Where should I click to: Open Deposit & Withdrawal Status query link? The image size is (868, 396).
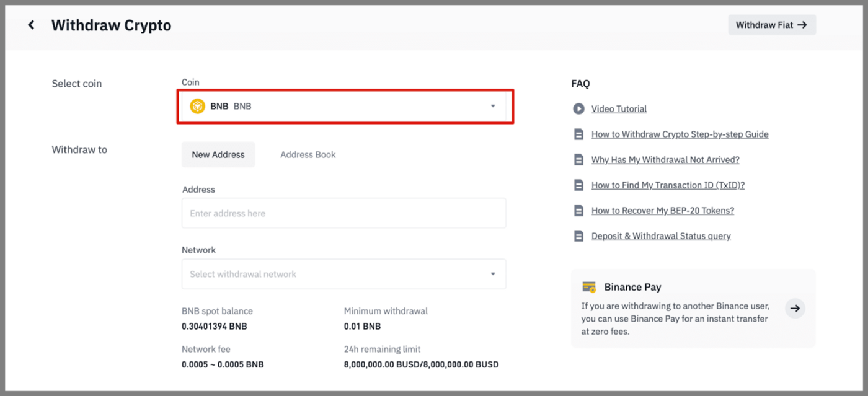(x=661, y=236)
